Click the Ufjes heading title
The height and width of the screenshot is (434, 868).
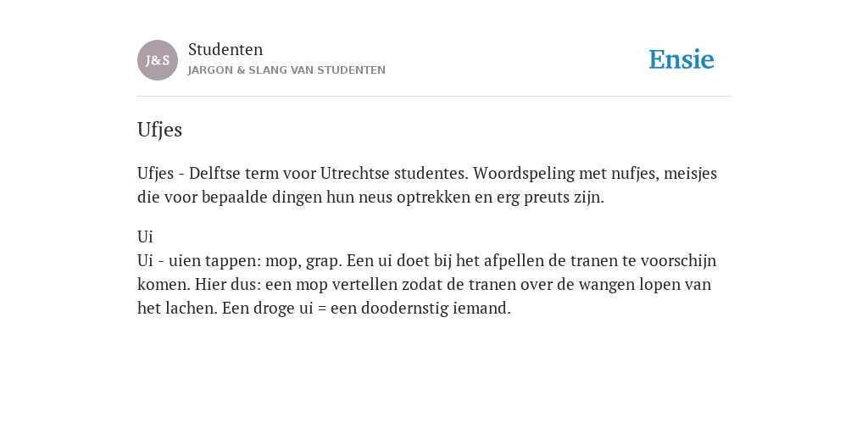[160, 130]
